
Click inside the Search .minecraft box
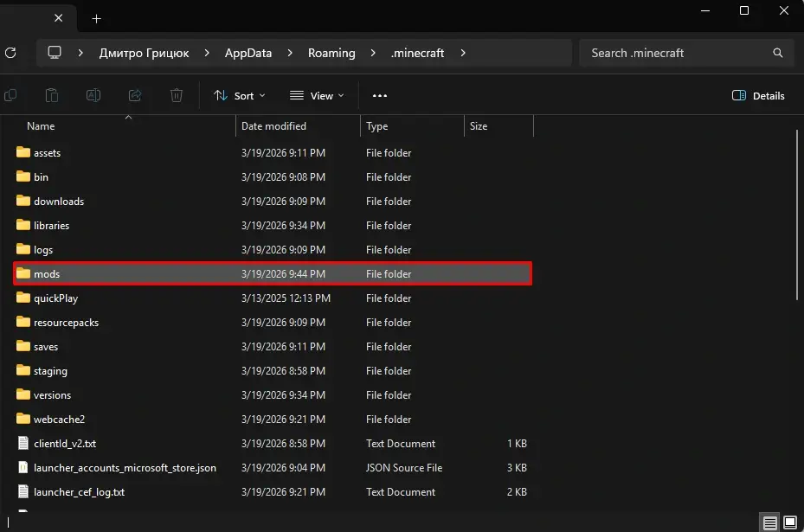point(675,53)
